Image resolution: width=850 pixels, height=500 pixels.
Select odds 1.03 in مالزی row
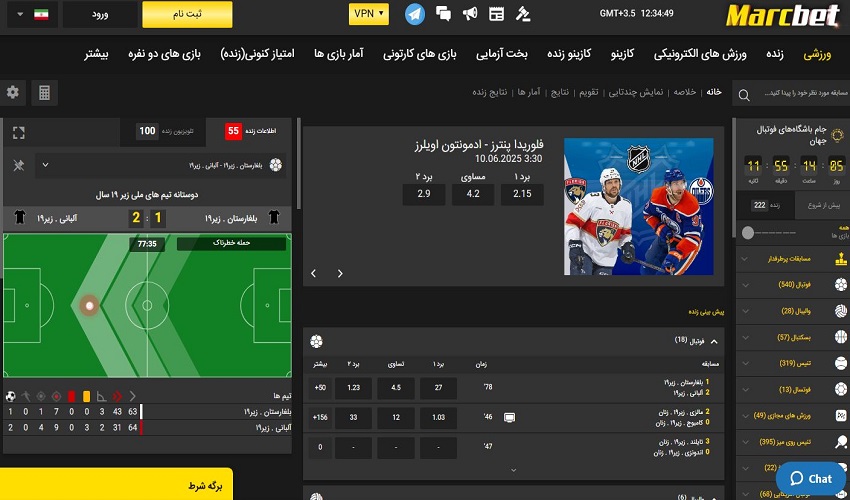pyautogui.click(x=438, y=418)
